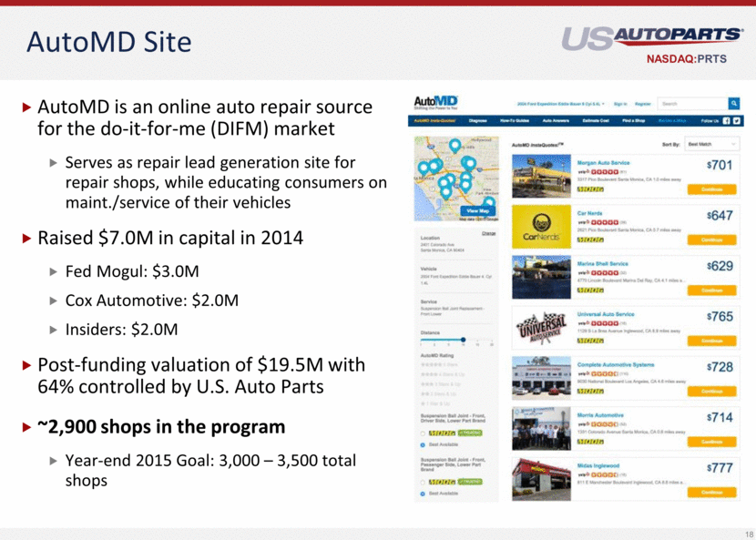This screenshot has width=756, height=540.
Task: Open the AutoMD Facebook page icon
Action: click(726, 120)
